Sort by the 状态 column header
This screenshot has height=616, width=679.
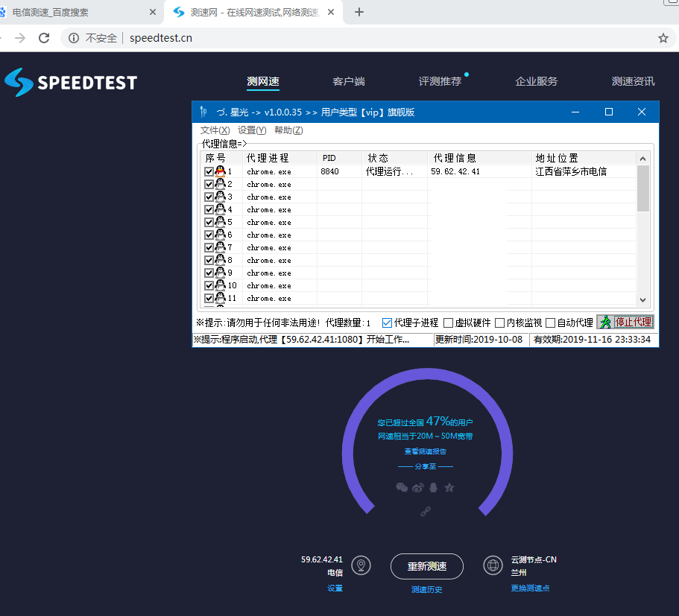pyautogui.click(x=395, y=158)
